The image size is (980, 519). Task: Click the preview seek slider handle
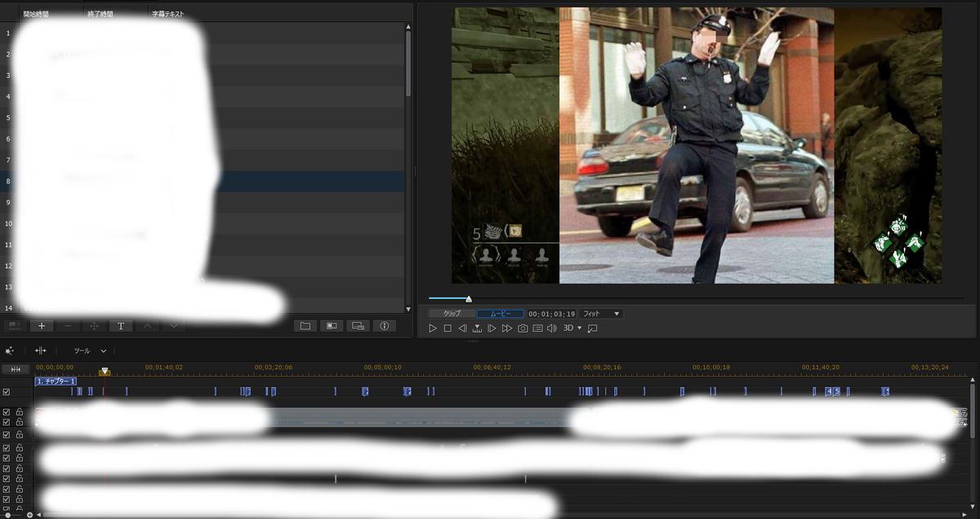coord(469,299)
